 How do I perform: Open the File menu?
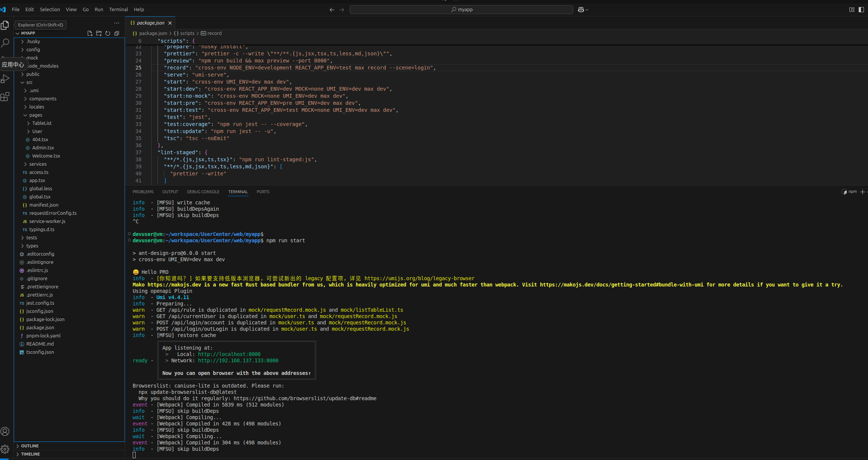pos(16,10)
